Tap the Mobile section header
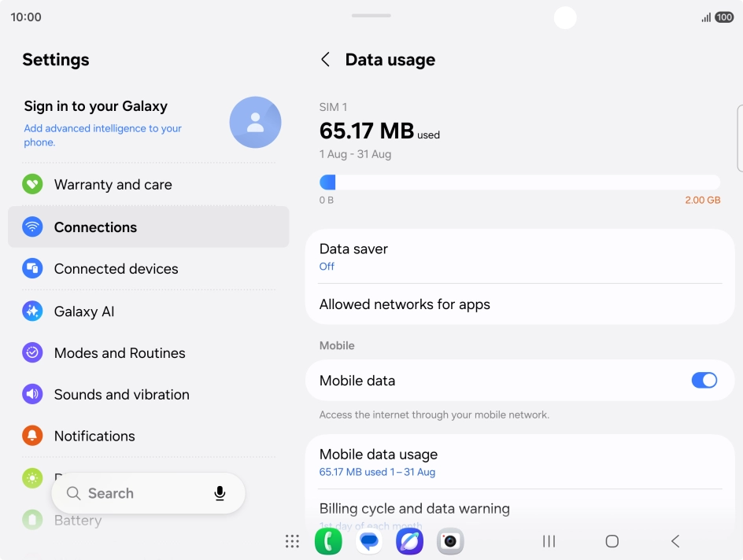Image resolution: width=743 pixels, height=560 pixels. pos(337,345)
